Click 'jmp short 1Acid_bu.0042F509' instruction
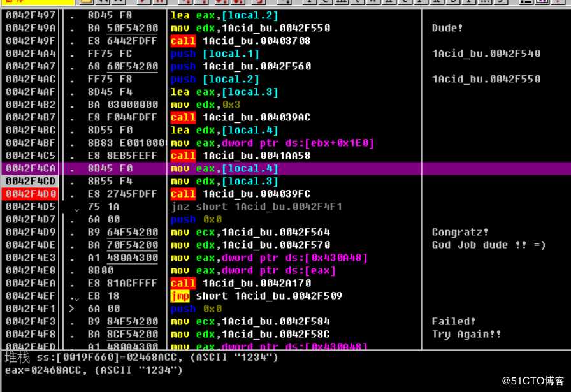This screenshot has height=392, width=571. pyautogui.click(x=256, y=296)
